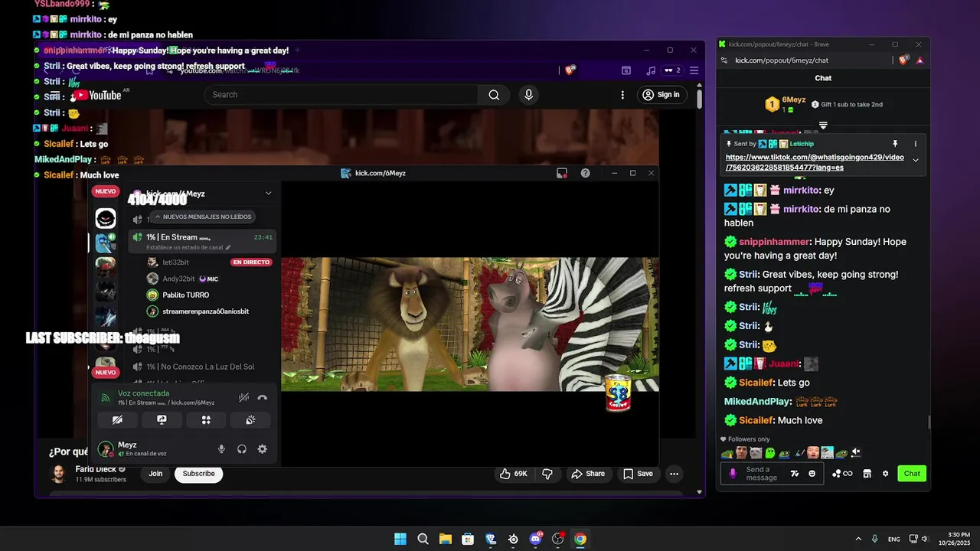
Task: Select the muted speaker emote in Kick emote row
Action: pyautogui.click(x=855, y=452)
